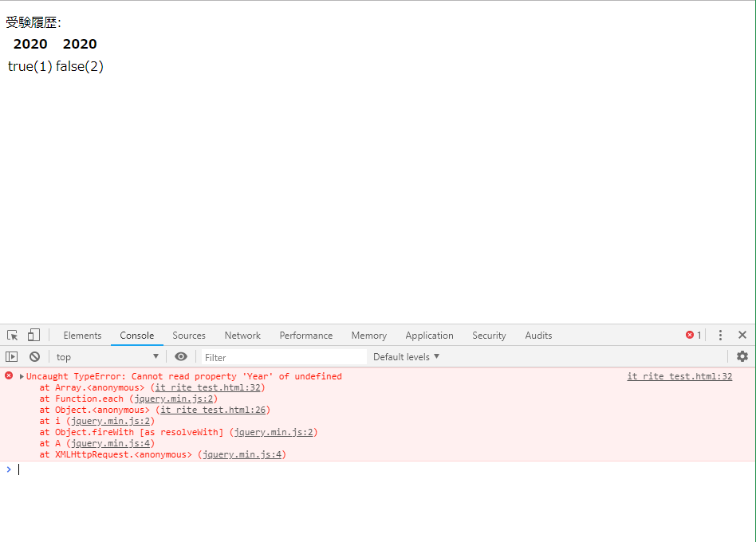Screen dimensions: 756x542
Task: Select the inspect element tool
Action: pos(12,335)
